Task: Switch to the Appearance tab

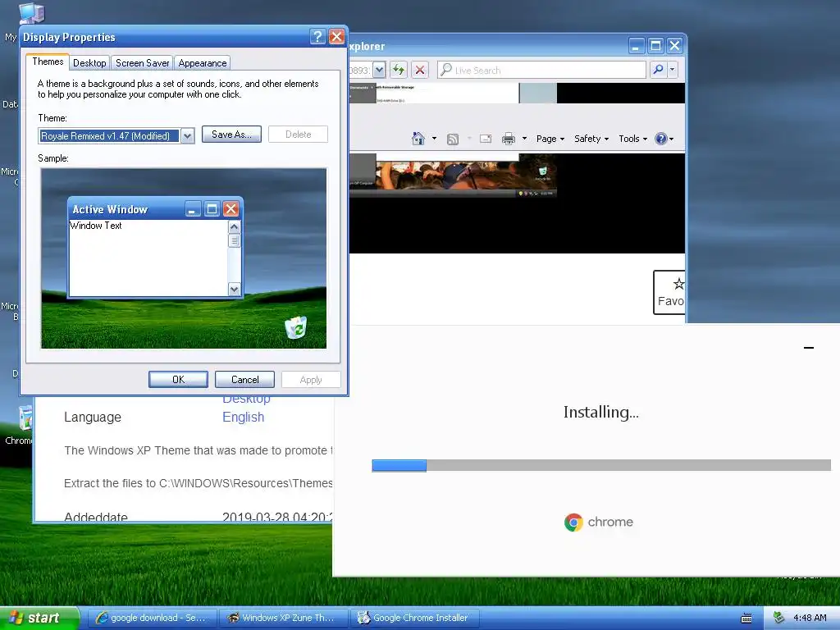Action: (x=203, y=62)
